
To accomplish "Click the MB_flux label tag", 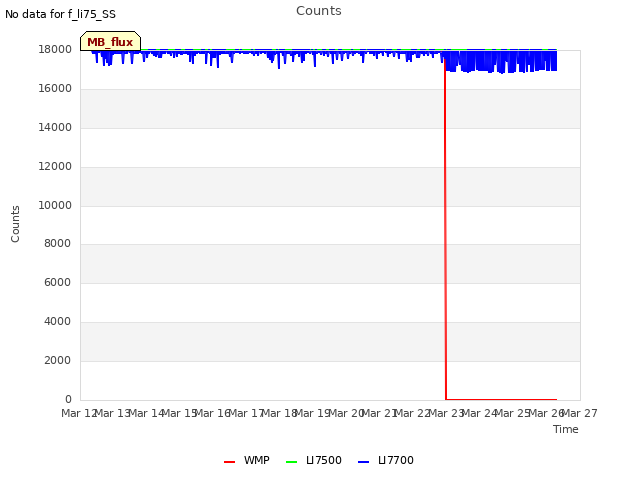I will [x=110, y=42].
